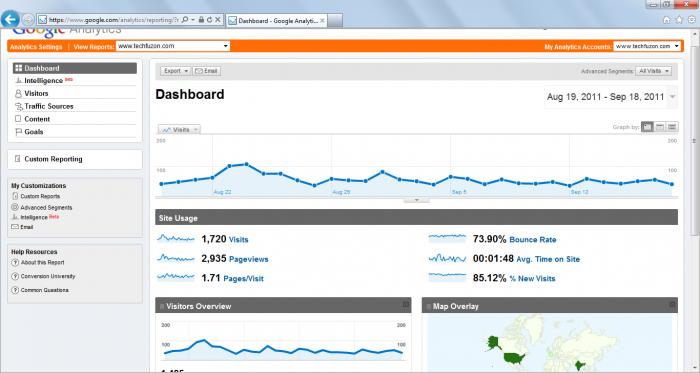Open Common Questions help link

point(45,290)
